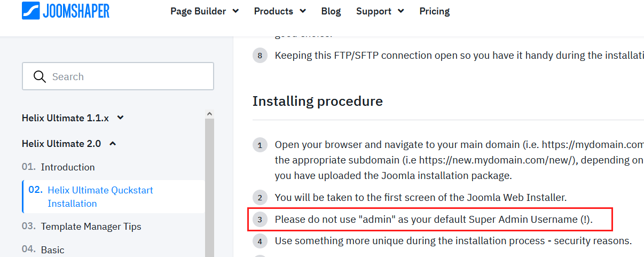Screen dimensions: 644x257
Task: Open the Pricing page
Action: click(434, 11)
